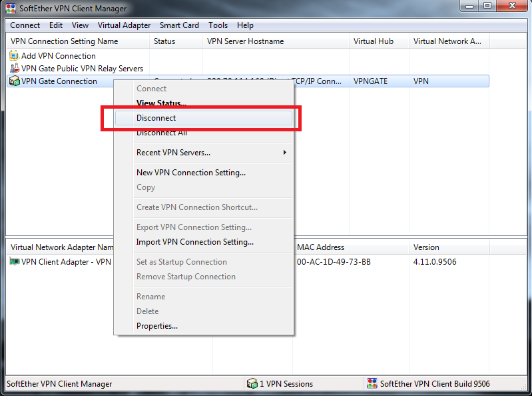Click the MAC Address column header
Screen dimensions: 532x396
click(x=351, y=247)
